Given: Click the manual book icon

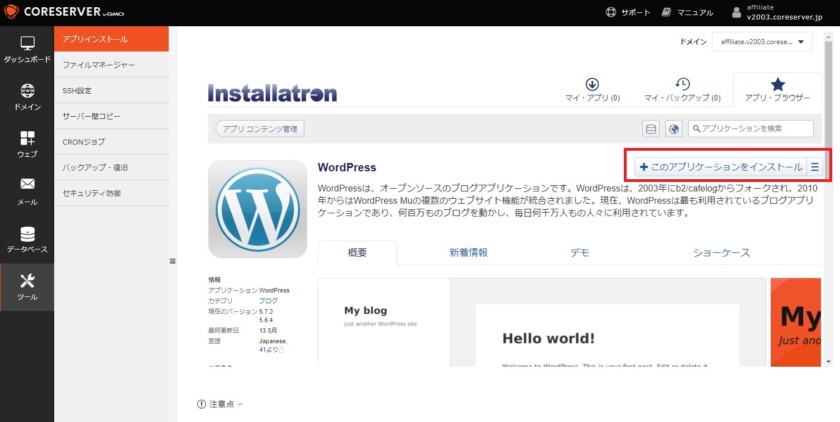Looking at the screenshot, I should coord(666,12).
